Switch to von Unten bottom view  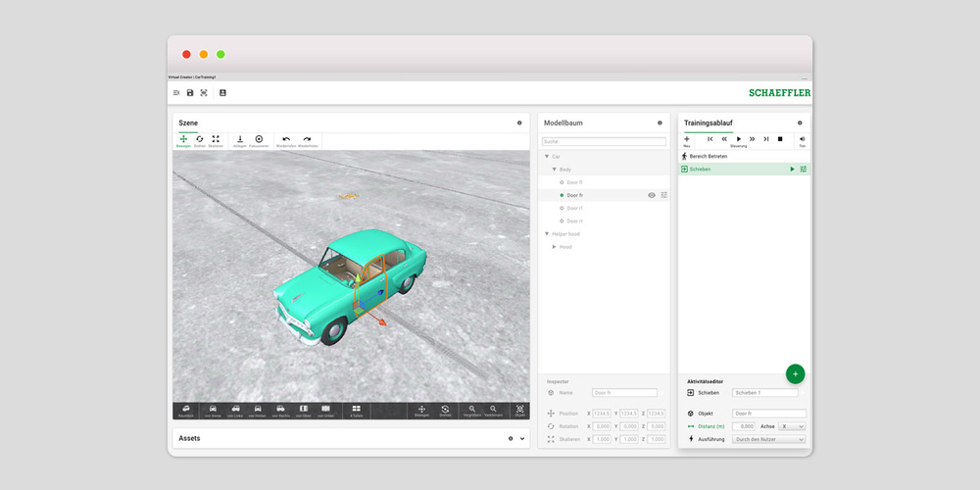pos(325,411)
